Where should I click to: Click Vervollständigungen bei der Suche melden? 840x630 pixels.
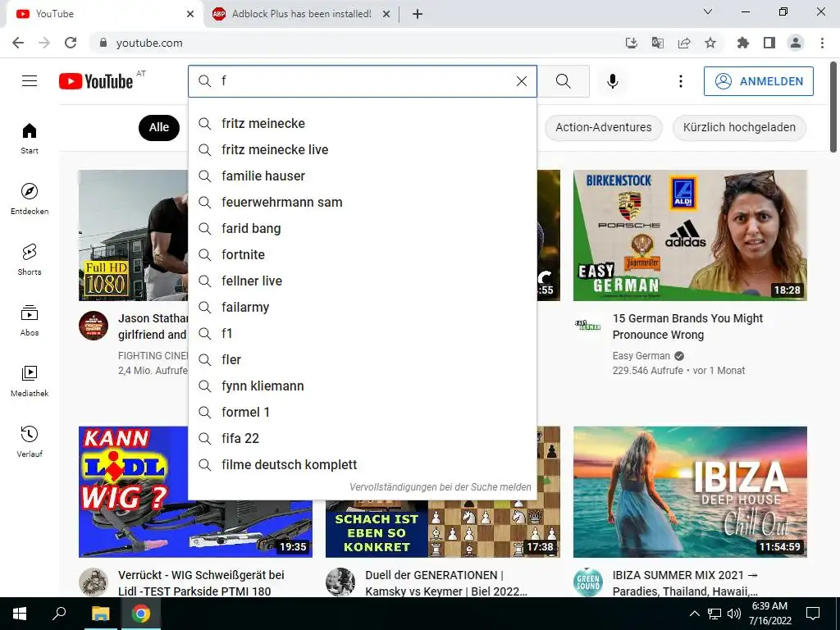tap(441, 487)
